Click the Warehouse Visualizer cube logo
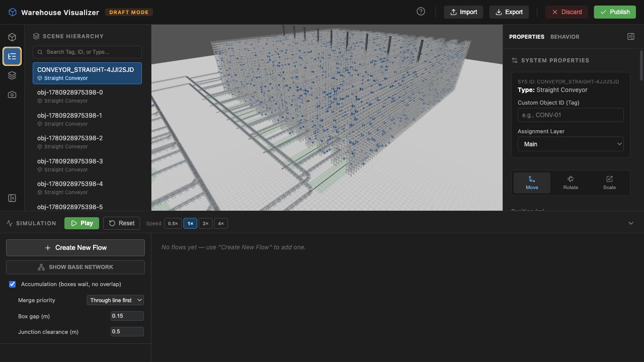The width and height of the screenshot is (644, 362). (13, 12)
